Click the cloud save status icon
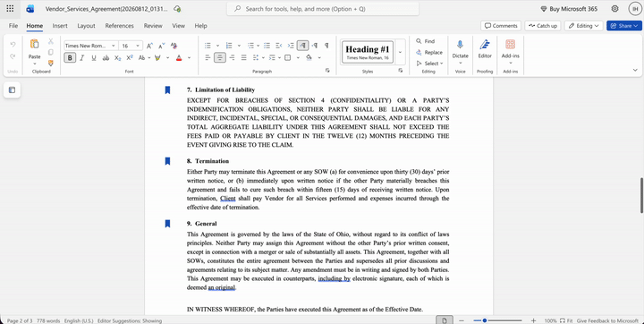644x324 pixels. 177,9
